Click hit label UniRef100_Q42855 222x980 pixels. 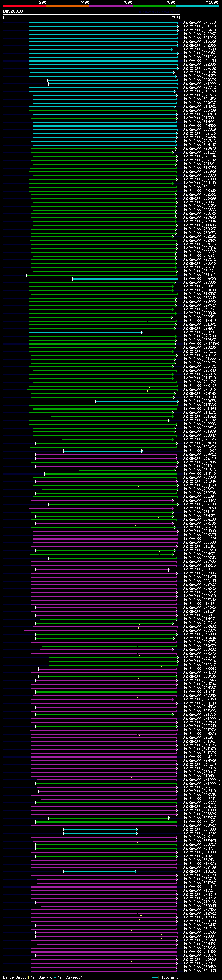point(199,45)
